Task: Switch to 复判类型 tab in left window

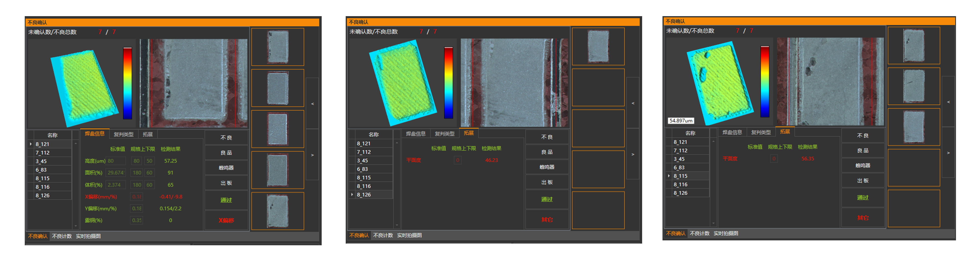Action: point(124,135)
